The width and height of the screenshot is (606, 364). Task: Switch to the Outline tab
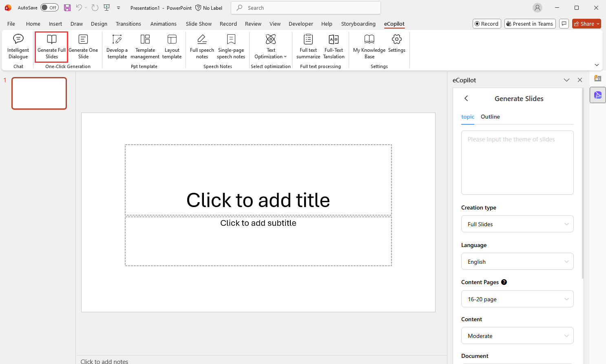click(490, 117)
